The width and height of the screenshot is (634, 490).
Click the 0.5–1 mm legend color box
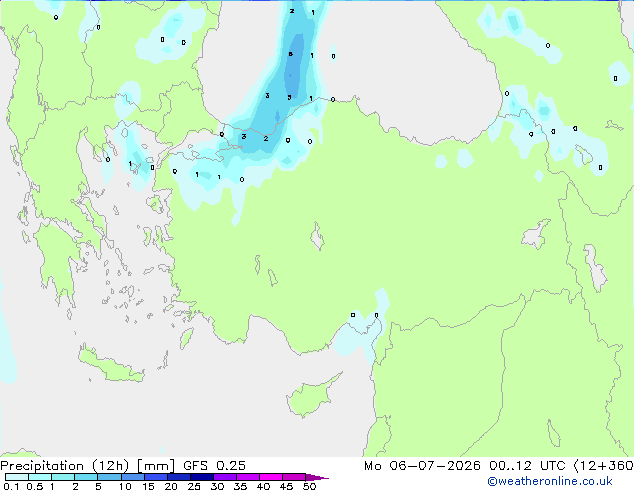(x=40, y=477)
